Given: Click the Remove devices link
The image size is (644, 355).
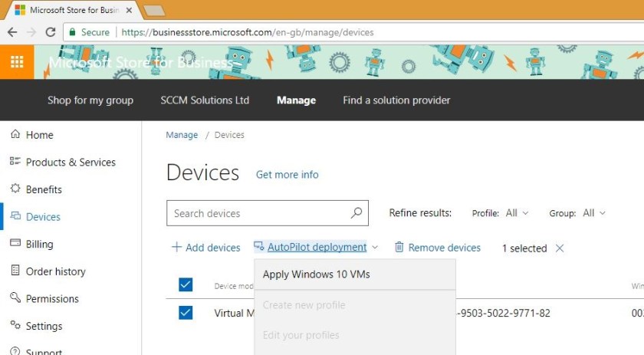Looking at the screenshot, I should point(444,248).
